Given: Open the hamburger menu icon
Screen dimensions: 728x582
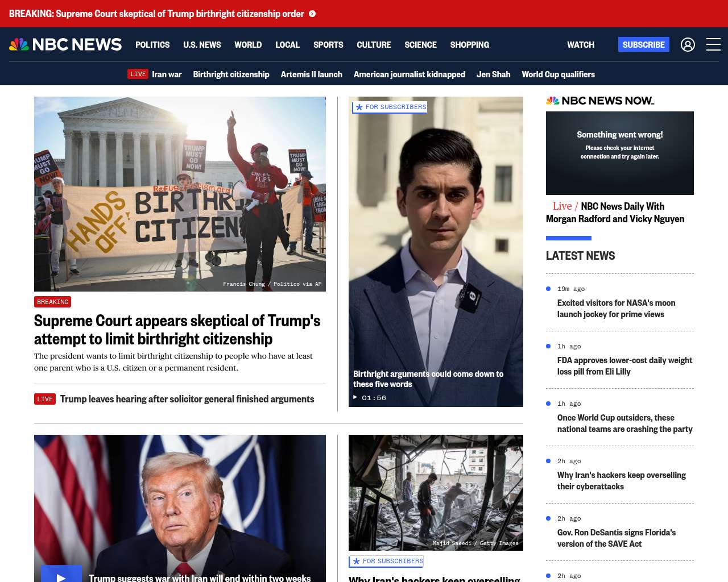Looking at the screenshot, I should point(713,44).
